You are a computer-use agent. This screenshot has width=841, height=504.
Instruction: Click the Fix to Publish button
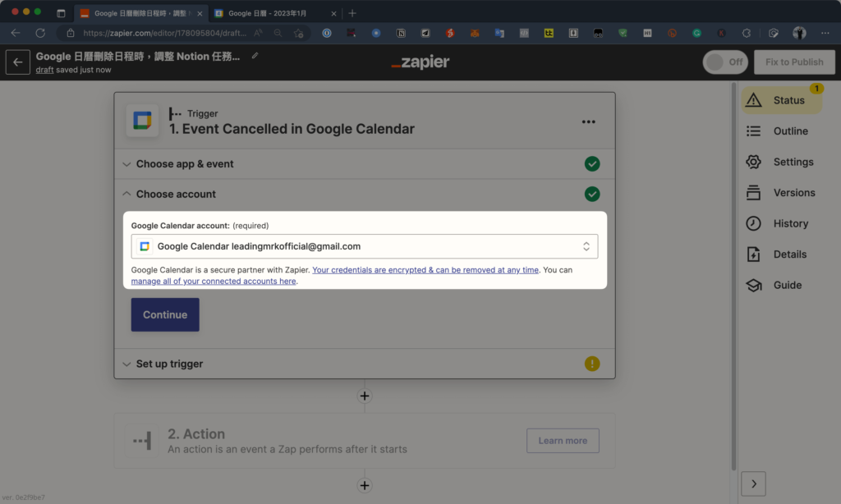794,62
